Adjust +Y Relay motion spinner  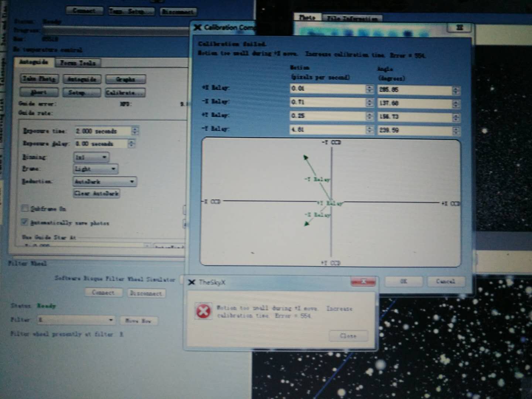tap(369, 116)
